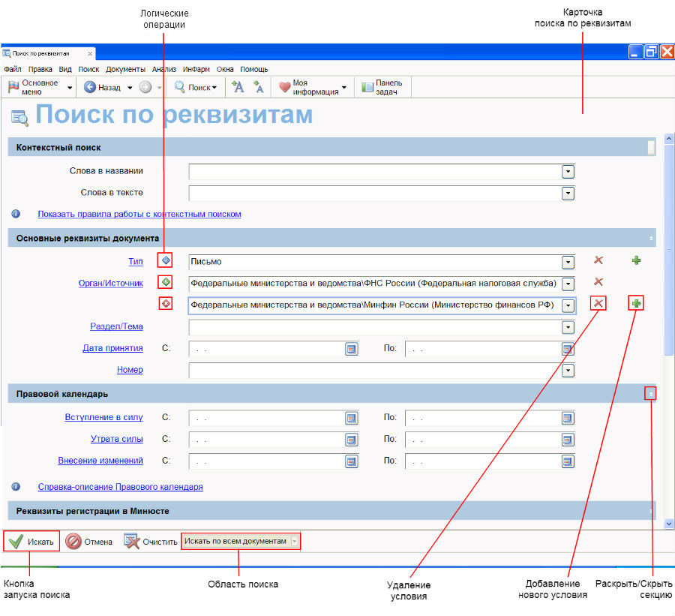Screen dimensions: 675x616
Task: Expand the ФНС России field dropdown arrow
Action: click(568, 284)
